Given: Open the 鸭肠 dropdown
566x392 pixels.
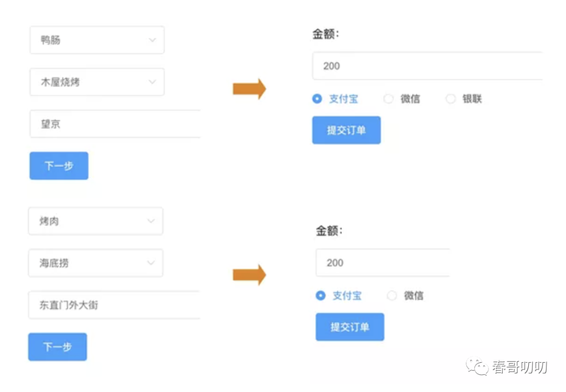Looking at the screenshot, I should pyautogui.click(x=97, y=40).
